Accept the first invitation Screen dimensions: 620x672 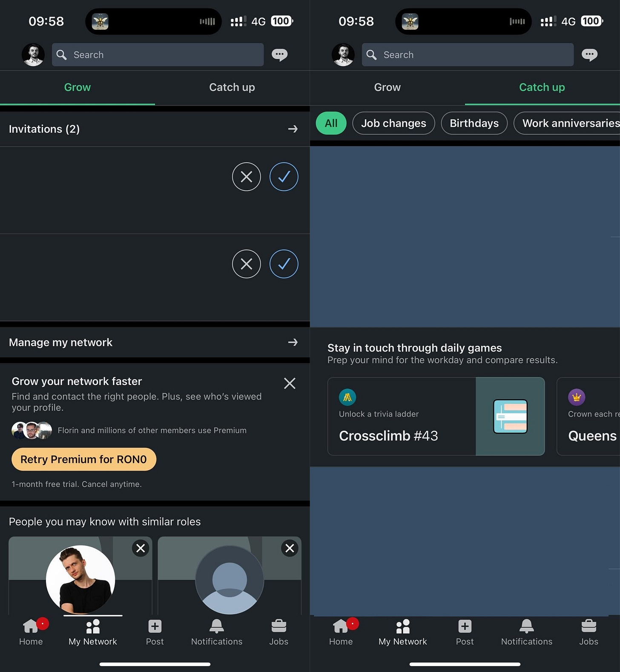coord(284,177)
